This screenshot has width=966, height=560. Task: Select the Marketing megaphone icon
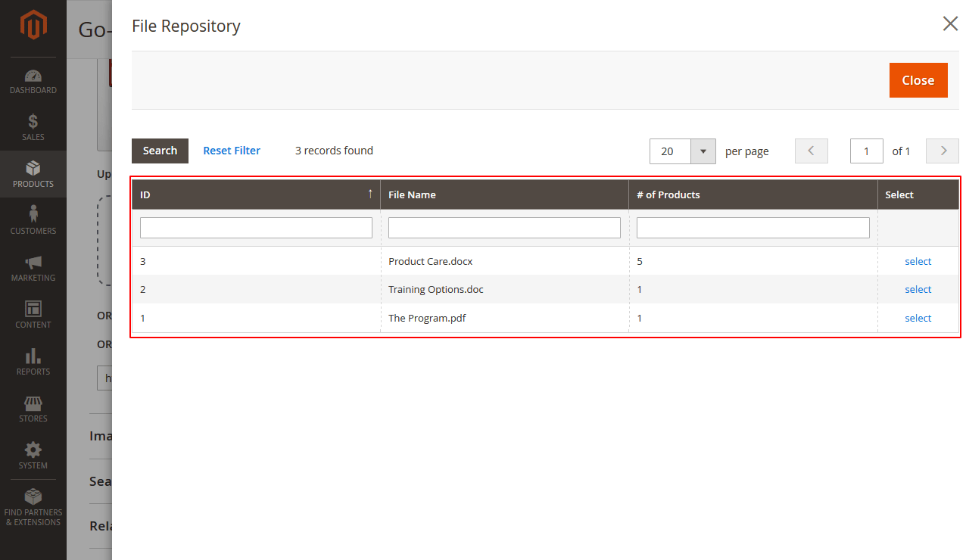pos(33,263)
